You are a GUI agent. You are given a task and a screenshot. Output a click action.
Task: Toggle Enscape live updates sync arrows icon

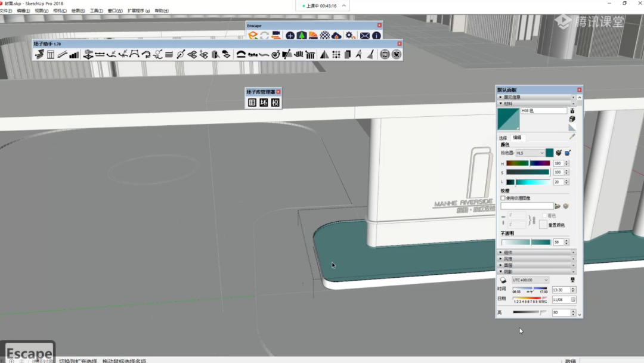coord(265,36)
